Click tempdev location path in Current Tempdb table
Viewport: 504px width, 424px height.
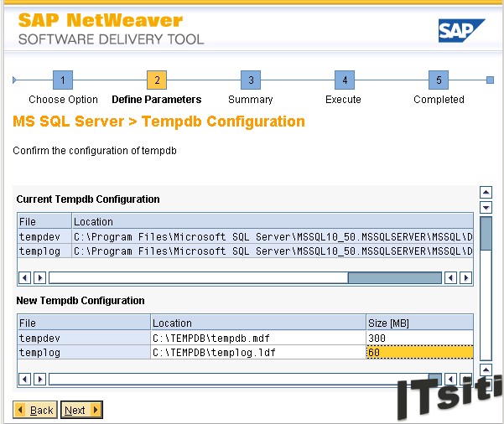click(x=273, y=237)
